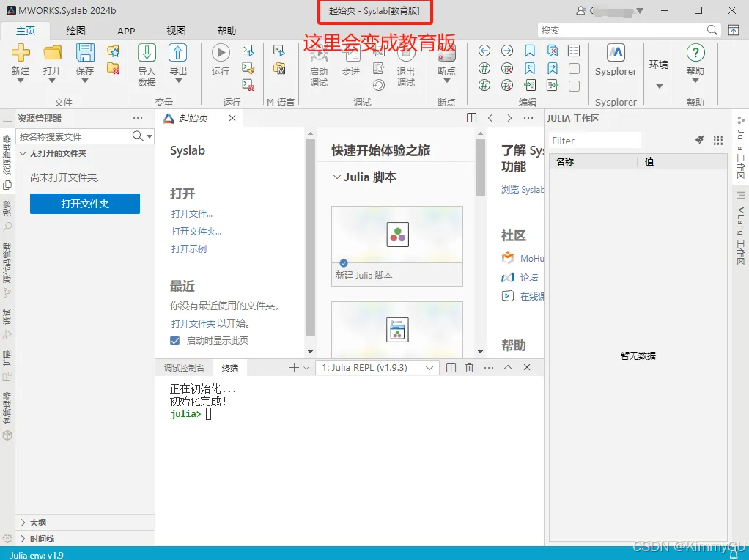749x560 pixels.
Task: Click the 新建 plus icon in ribbon
Action: [x=21, y=53]
